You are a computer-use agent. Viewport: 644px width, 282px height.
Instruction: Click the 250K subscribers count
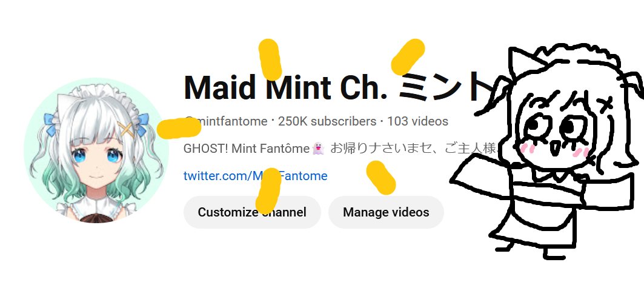327,121
